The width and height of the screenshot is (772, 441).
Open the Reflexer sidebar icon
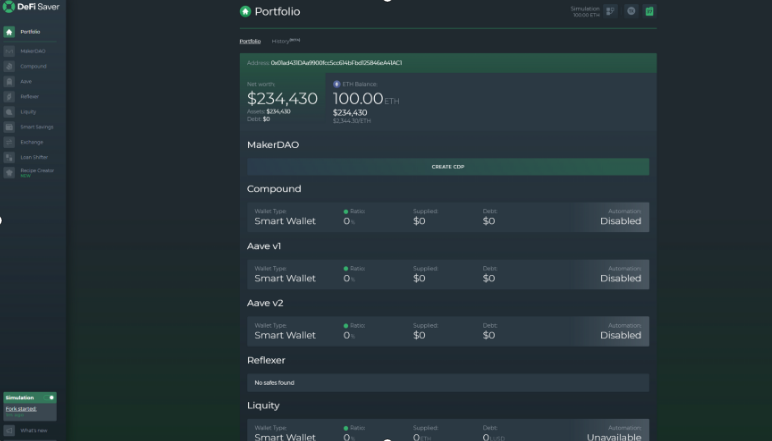(x=9, y=97)
